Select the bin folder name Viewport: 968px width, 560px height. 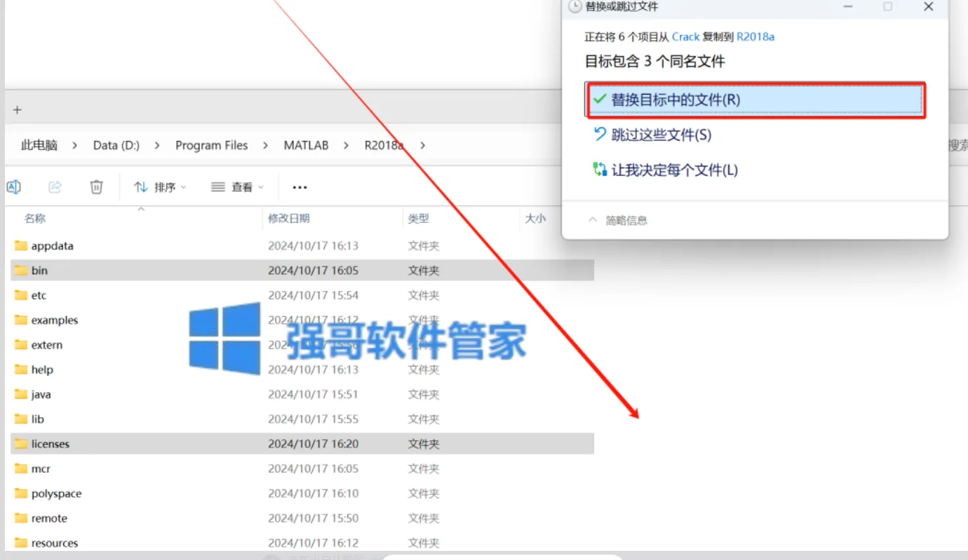39,271
